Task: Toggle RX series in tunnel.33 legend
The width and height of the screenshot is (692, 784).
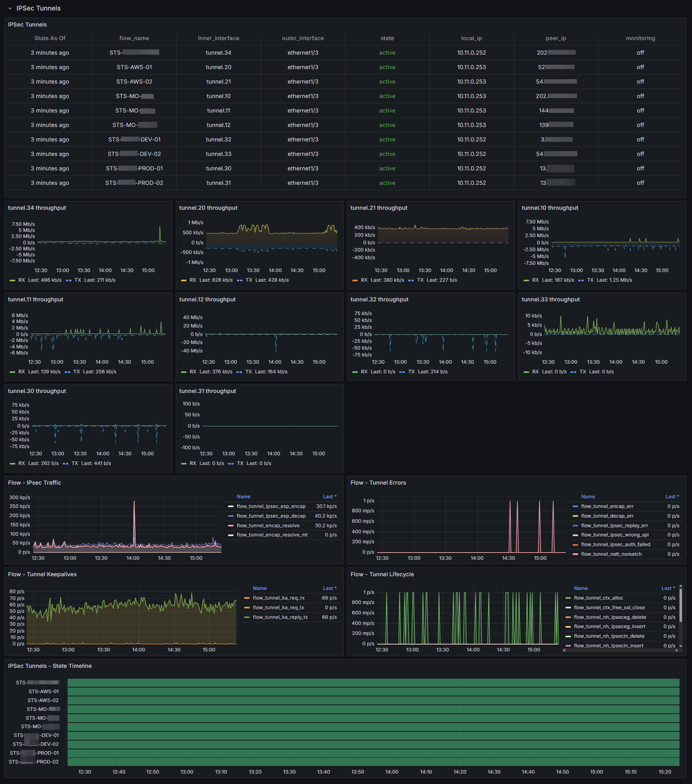Action: click(536, 372)
